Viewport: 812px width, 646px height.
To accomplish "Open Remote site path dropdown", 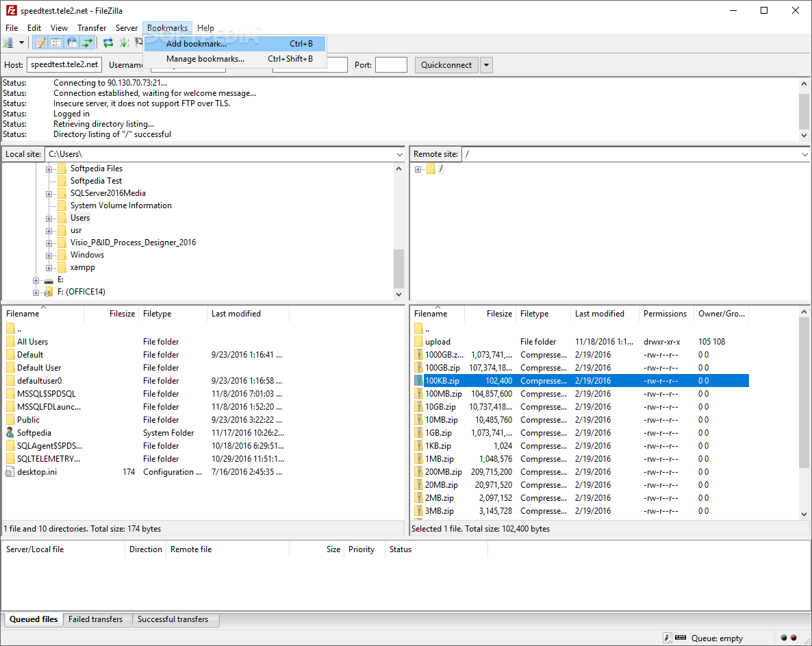I will tap(804, 154).
